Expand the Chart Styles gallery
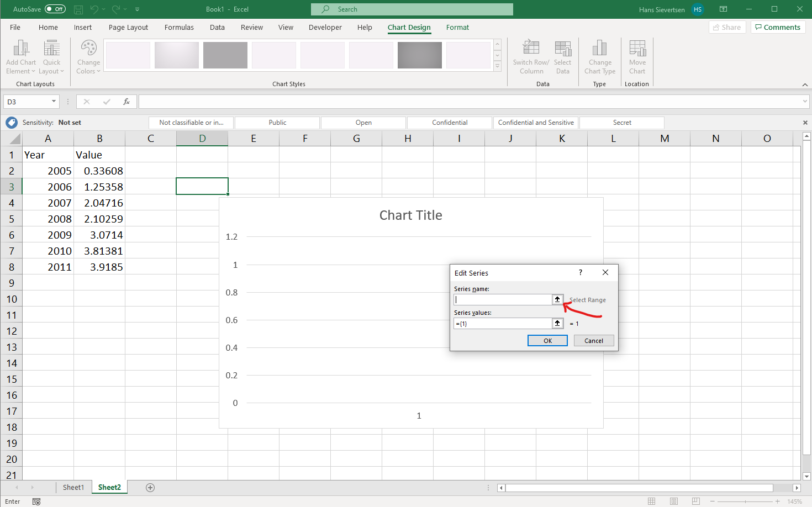The width and height of the screenshot is (812, 507). pos(497,66)
